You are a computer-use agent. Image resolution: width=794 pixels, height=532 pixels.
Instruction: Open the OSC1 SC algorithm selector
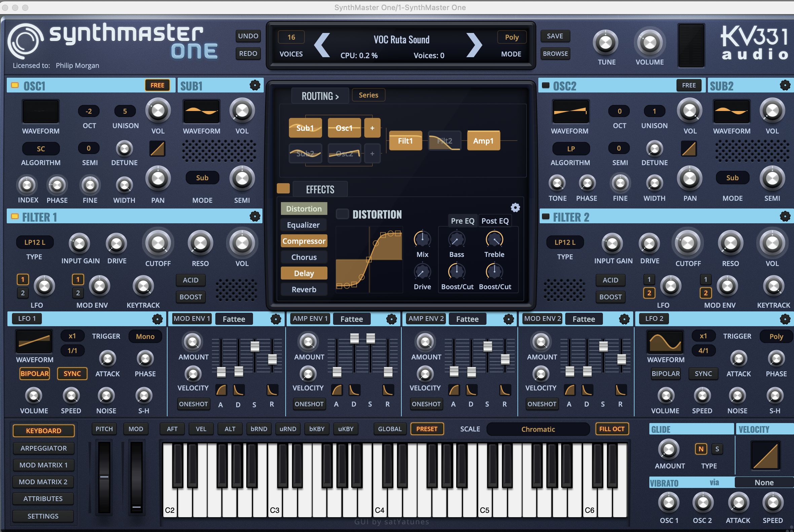[41, 149]
